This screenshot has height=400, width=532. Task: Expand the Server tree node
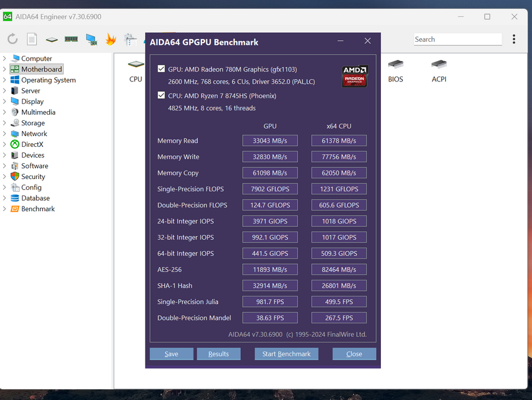(x=4, y=90)
